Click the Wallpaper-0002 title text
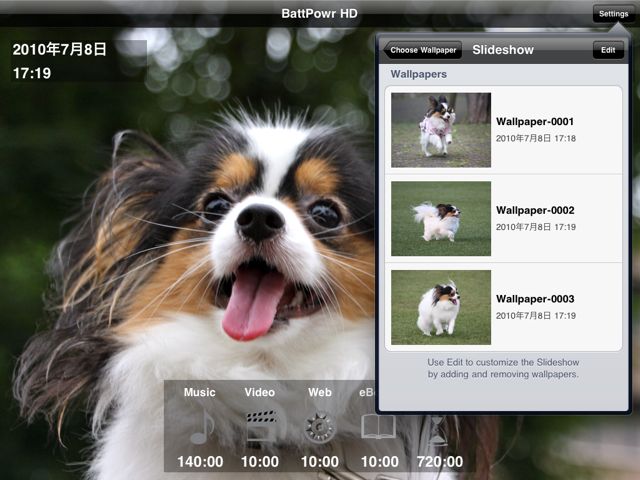 535,210
